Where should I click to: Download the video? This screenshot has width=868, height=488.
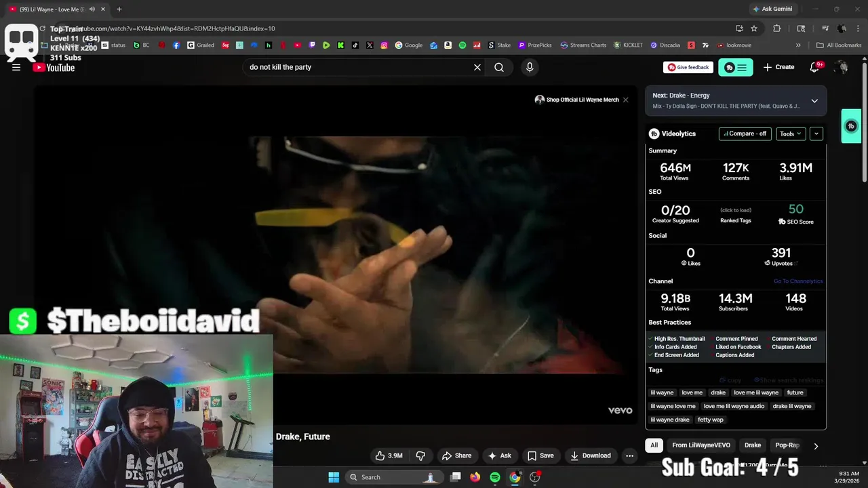pyautogui.click(x=591, y=455)
